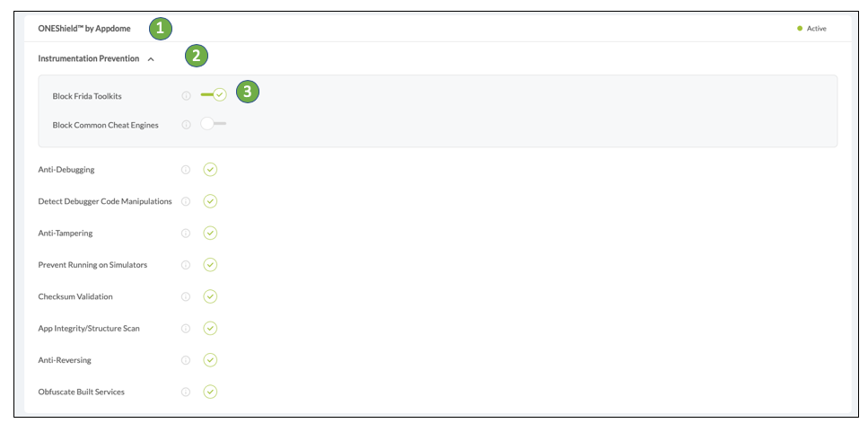Viewport: 868px width, 441px height.
Task: Click the Checksum Validation label
Action: tap(75, 296)
